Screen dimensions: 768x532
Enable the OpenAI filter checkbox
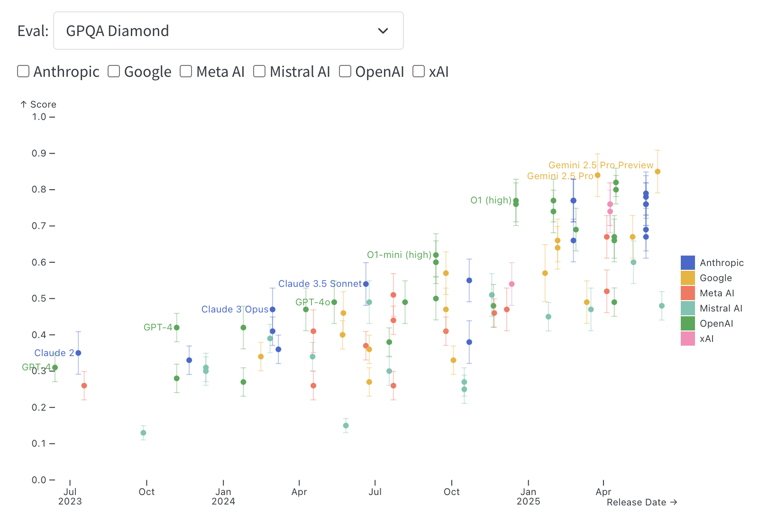[x=345, y=71]
